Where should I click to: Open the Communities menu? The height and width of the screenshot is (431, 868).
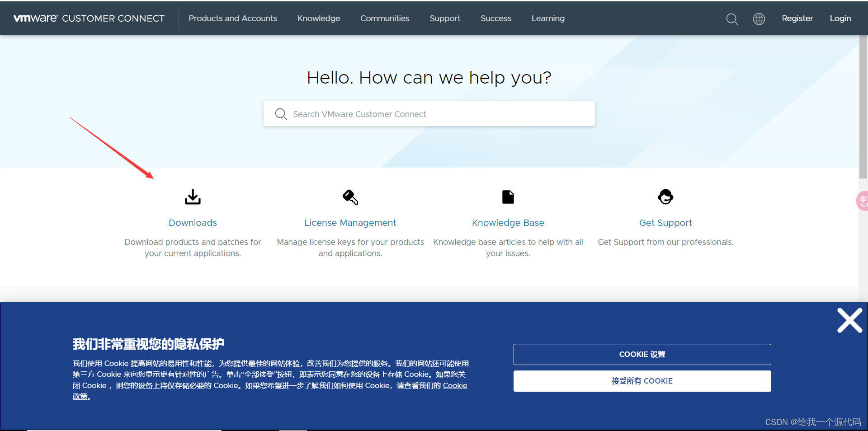pyautogui.click(x=385, y=19)
